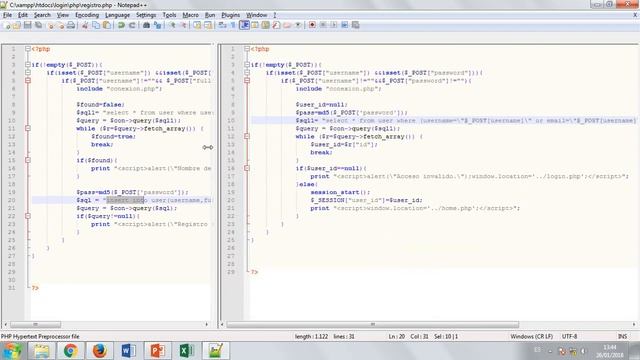Image resolution: width=640 pixels, height=360 pixels.
Task: Click the Windows Start button
Action: pyautogui.click(x=12, y=351)
